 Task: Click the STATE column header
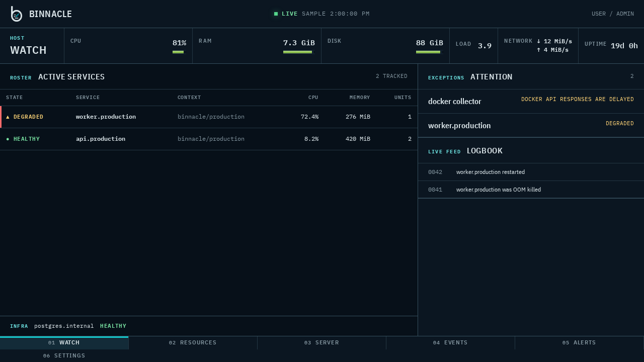[x=15, y=98]
